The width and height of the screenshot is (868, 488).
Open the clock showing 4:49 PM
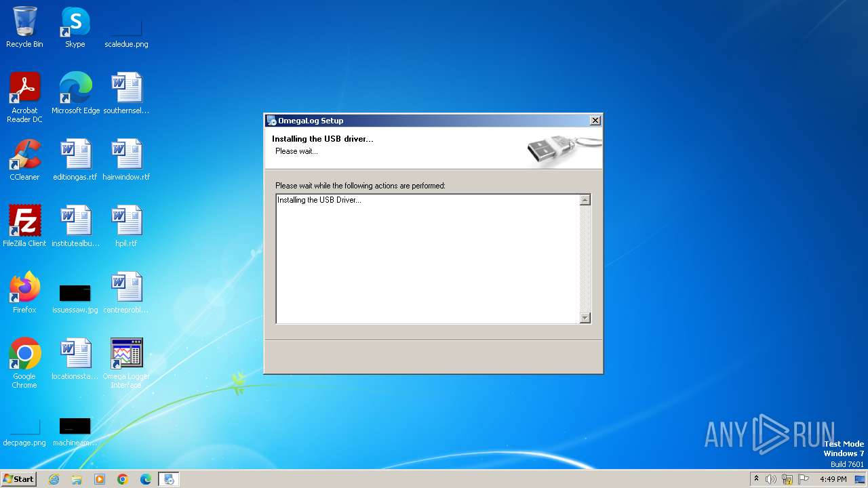pyautogui.click(x=833, y=479)
